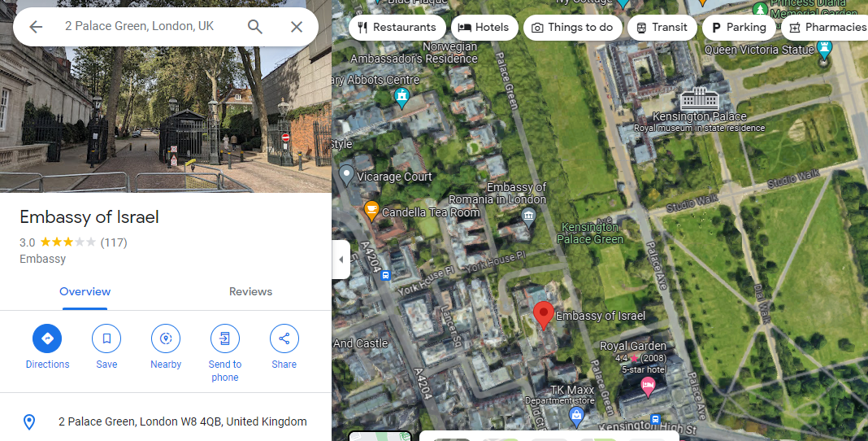This screenshot has height=441, width=868.
Task: Click the TK Maxx shopping marker
Action: point(576,416)
